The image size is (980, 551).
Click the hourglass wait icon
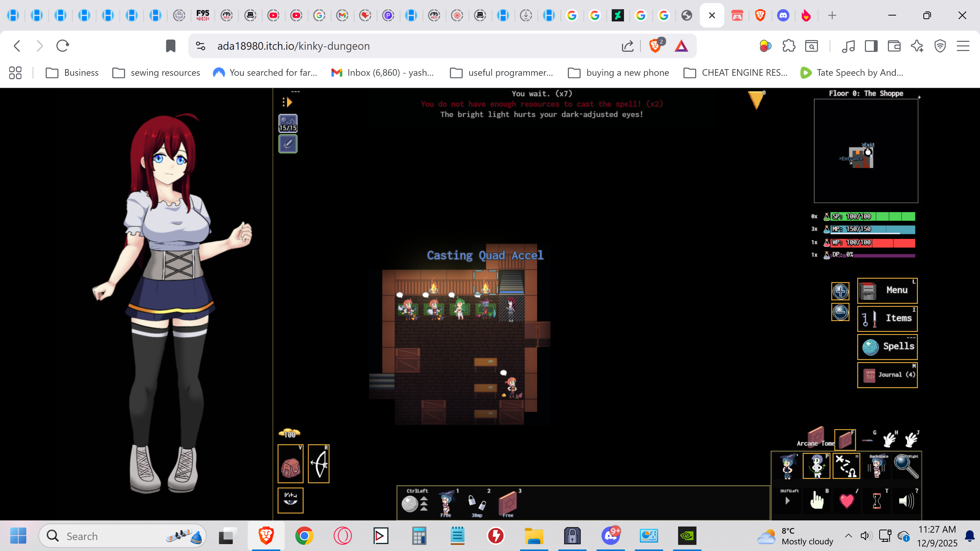[x=877, y=501]
